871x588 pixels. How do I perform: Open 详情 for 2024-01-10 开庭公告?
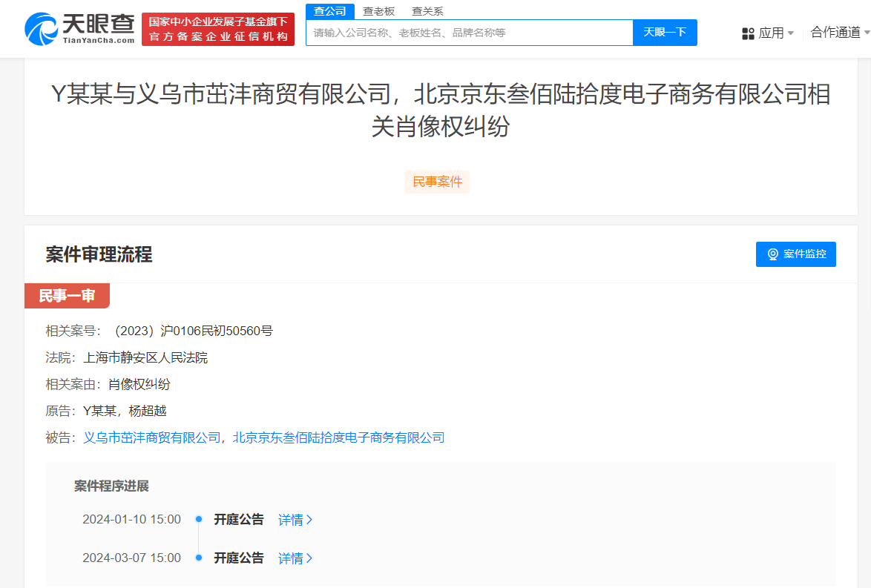click(x=295, y=520)
